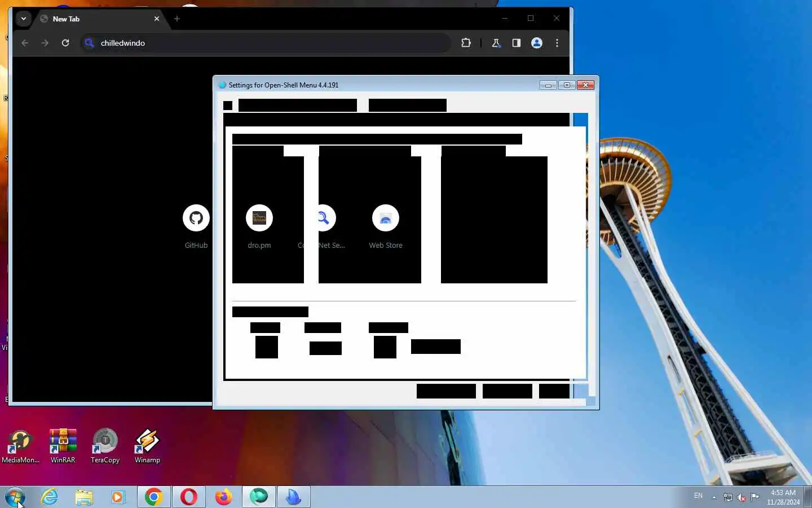Open the Chrome extensions puzzle icon
The height and width of the screenshot is (508, 812).
pyautogui.click(x=466, y=43)
